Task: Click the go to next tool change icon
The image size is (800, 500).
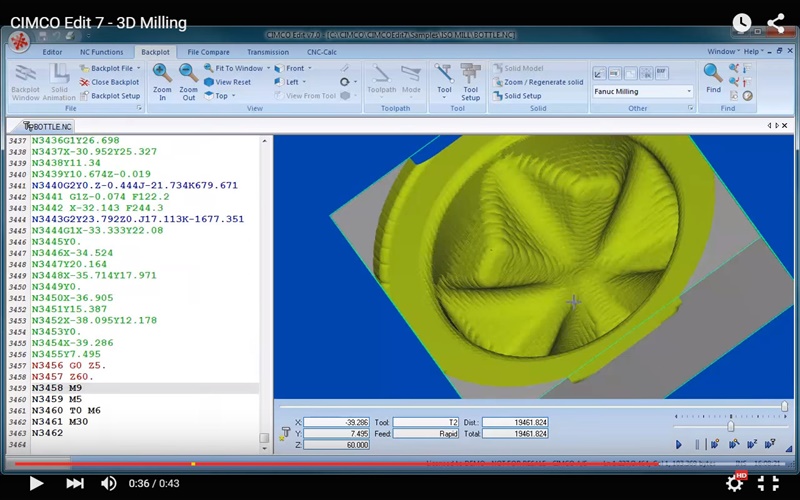Action: 747,68
